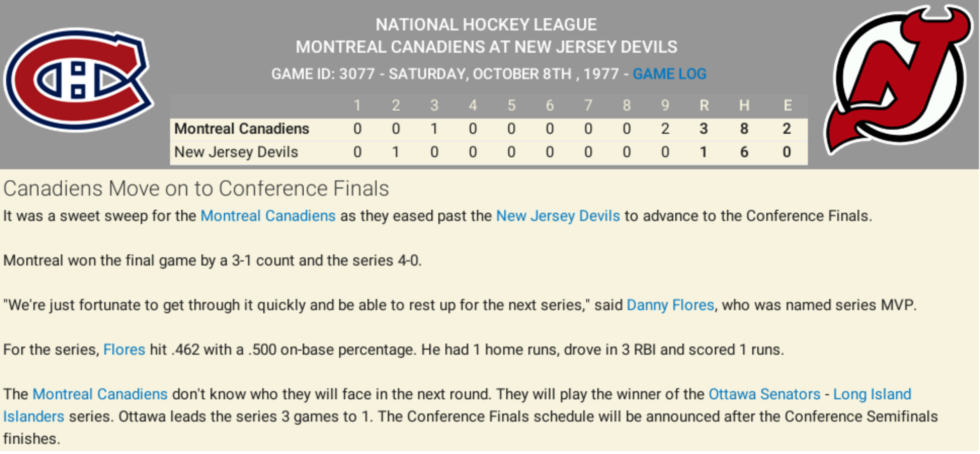The width and height of the screenshot is (980, 454).
Task: Open Montreal Canadiens link in first sentence
Action: pos(268,216)
